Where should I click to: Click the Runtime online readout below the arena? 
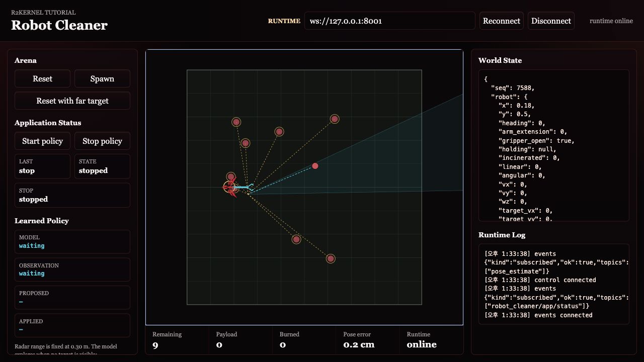(x=432, y=340)
